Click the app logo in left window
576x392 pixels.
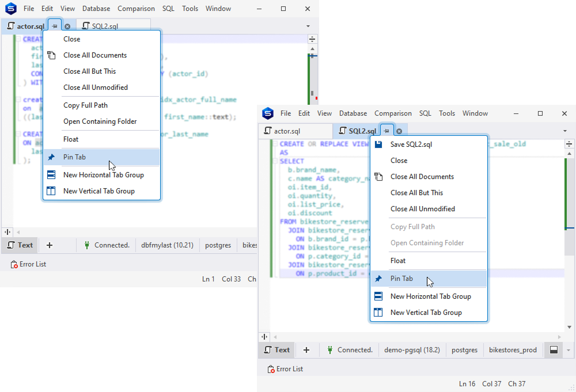(11, 9)
